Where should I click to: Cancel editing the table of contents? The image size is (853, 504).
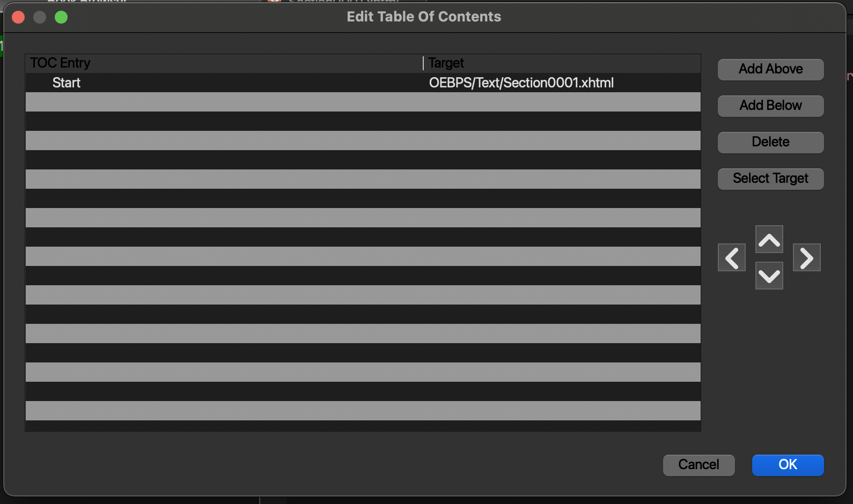point(698,465)
